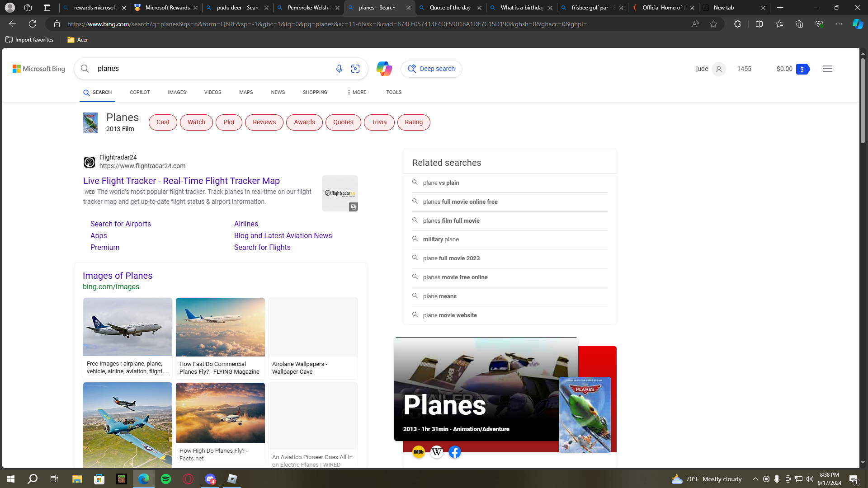Click the Rewards dollar badge icon

(802, 69)
